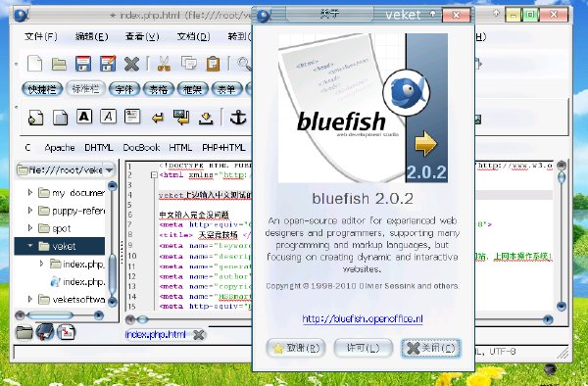Save the current file with the floppy icon

click(83, 64)
